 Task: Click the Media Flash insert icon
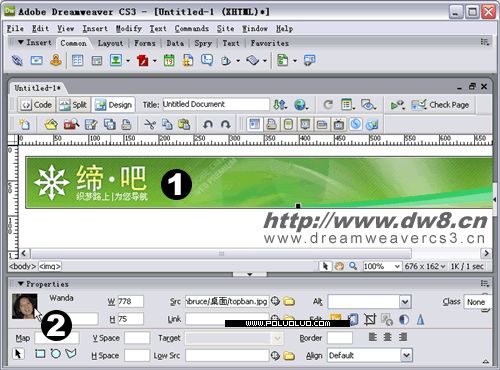click(x=143, y=61)
